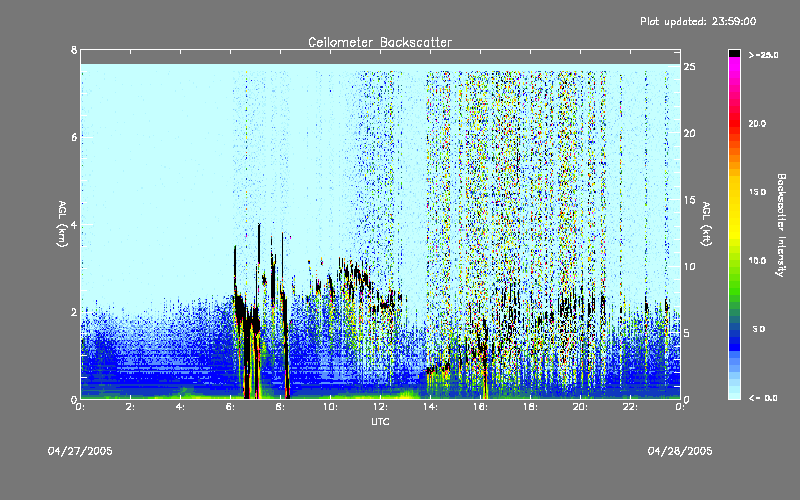This screenshot has height=500, width=800.
Task: Click the '6' tick on left km axis
Action: point(74,137)
